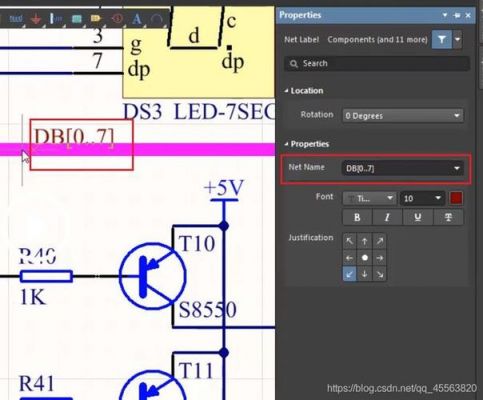Select the Place Text String tool

[137, 19]
